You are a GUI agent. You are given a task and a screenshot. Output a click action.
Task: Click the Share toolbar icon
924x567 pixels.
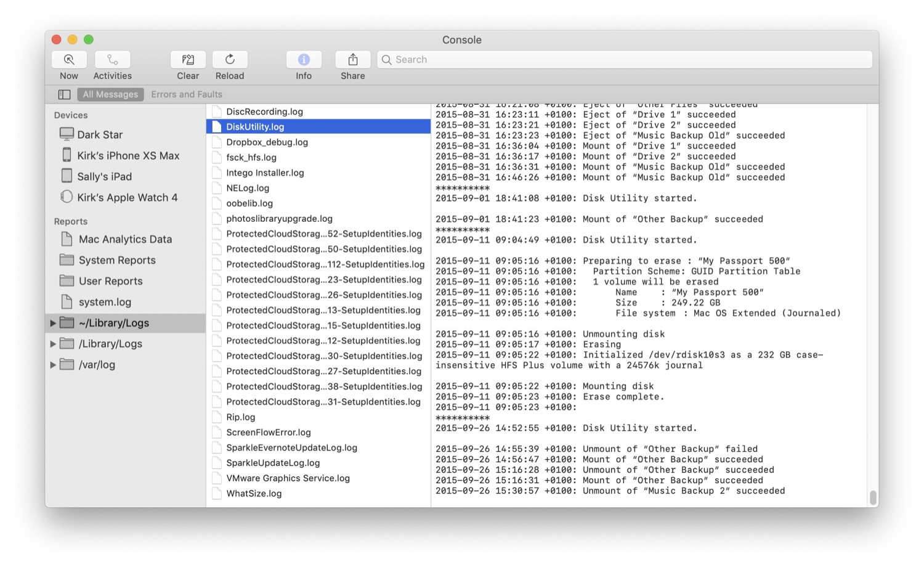352,60
